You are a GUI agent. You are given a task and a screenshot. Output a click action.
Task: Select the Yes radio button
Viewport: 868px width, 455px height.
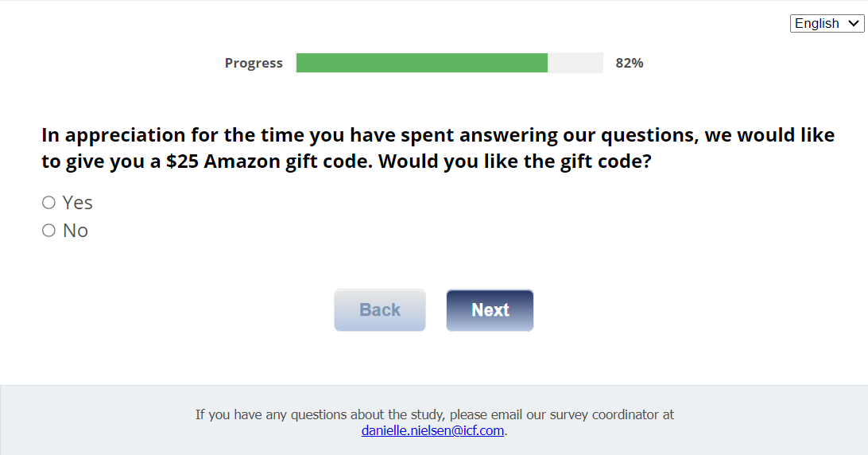pyautogui.click(x=48, y=203)
